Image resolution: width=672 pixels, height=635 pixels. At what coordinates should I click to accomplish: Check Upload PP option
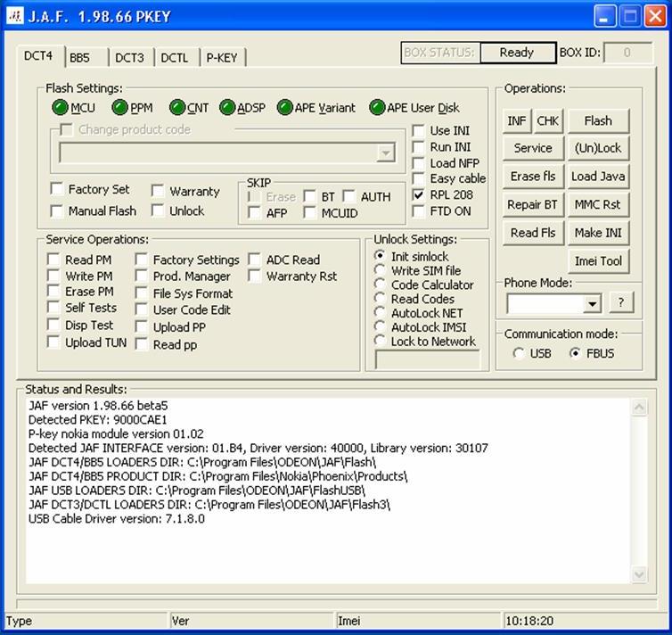(x=142, y=326)
